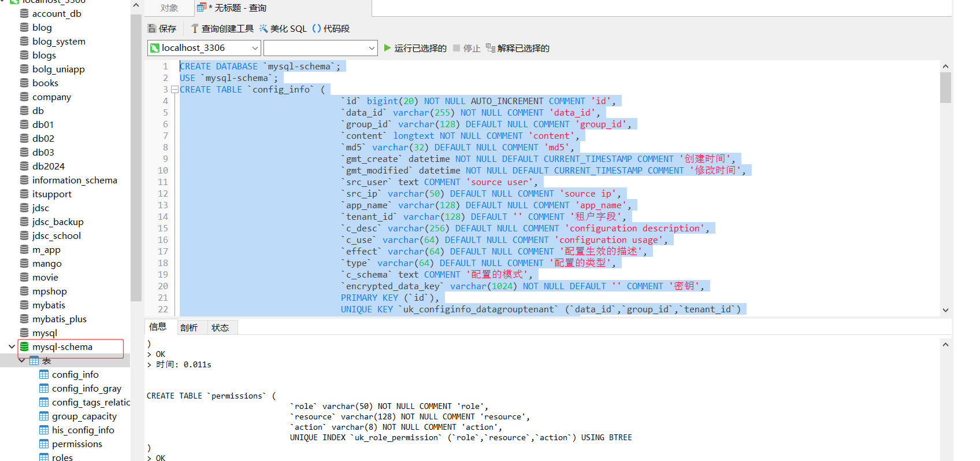Image resolution: width=980 pixels, height=461 pixels.
Task: Open the localhost_3306 connection dropdown
Action: pyautogui.click(x=255, y=48)
